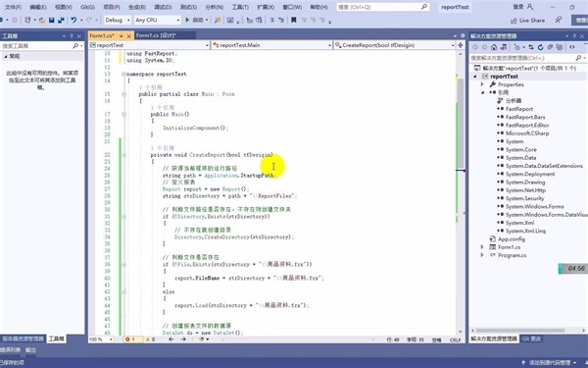Viewport: 588px width, 368px height.
Task: Switch to the Git 更改 tab
Action: (x=531, y=339)
